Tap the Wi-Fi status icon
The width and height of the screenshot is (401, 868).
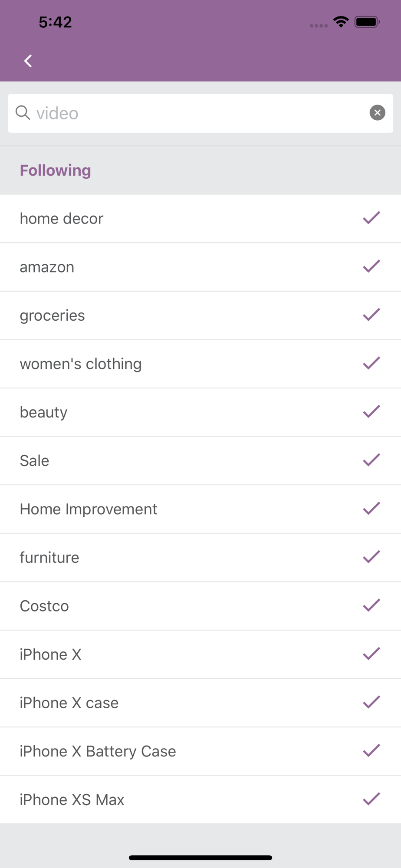tap(341, 22)
